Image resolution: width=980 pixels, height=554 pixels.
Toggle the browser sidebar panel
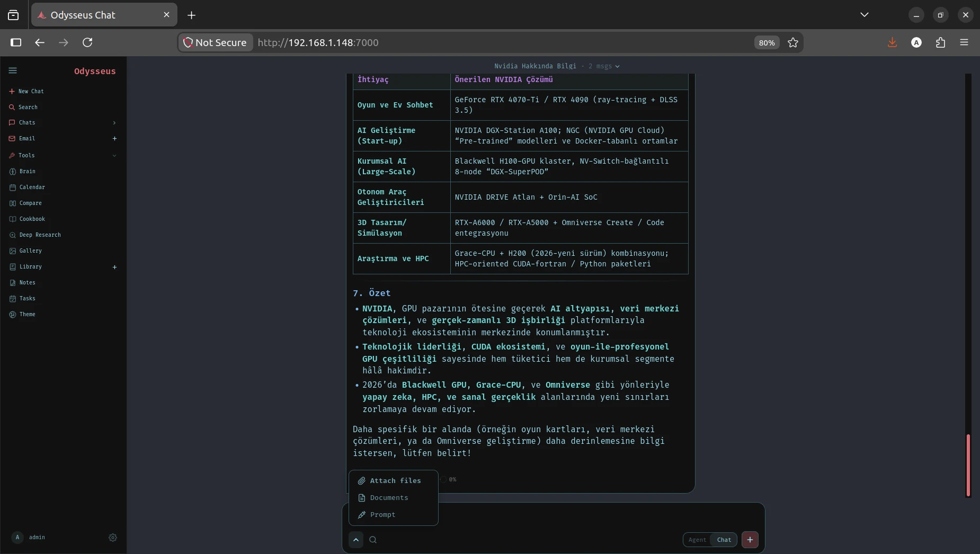coord(16,42)
